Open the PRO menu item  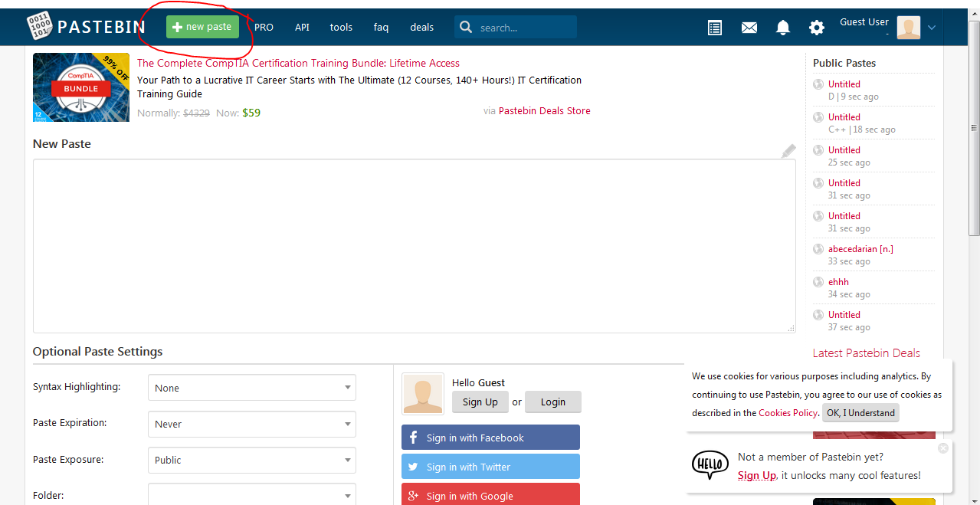pyautogui.click(x=264, y=27)
